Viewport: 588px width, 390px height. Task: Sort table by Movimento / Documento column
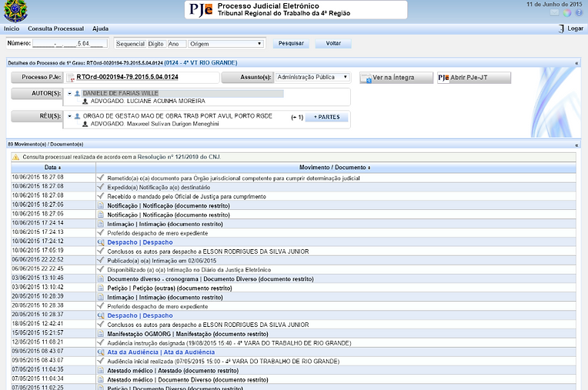tap(335, 168)
